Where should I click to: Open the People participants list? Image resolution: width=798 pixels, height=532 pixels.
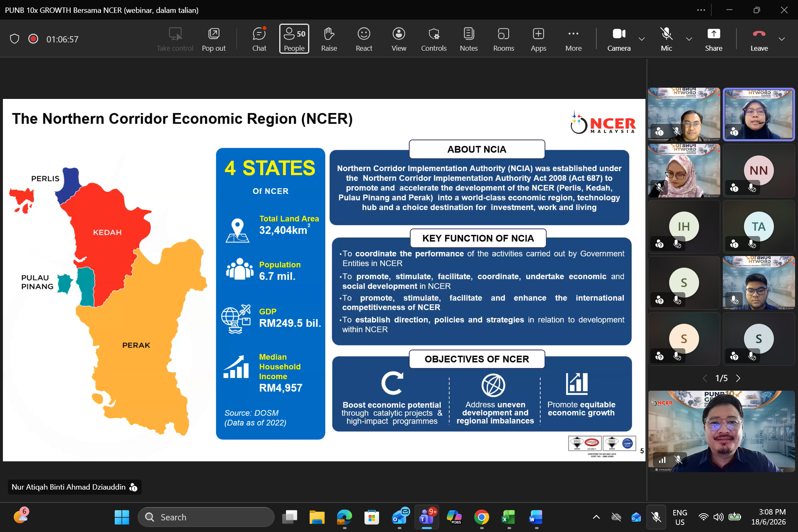point(294,39)
